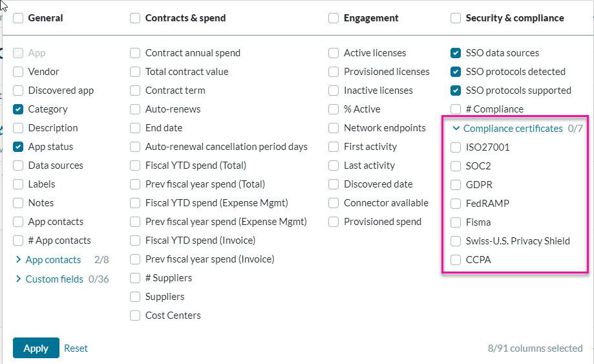Tick the FedRAMP checkbox

(456, 204)
